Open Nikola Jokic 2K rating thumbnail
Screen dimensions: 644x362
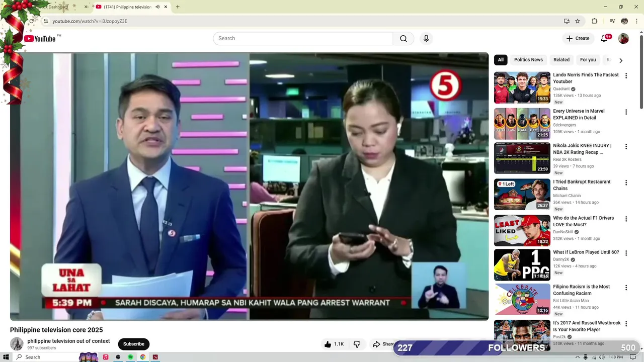click(522, 158)
